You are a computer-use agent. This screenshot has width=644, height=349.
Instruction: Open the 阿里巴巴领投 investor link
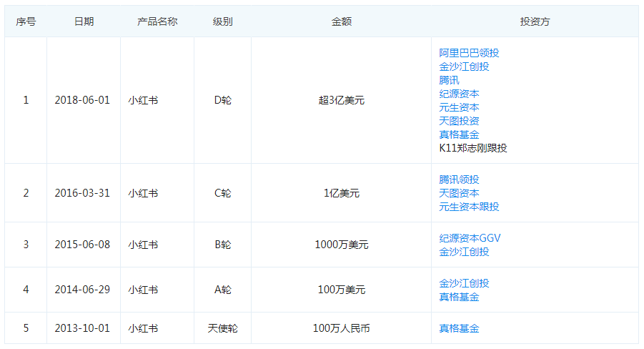tap(469, 53)
